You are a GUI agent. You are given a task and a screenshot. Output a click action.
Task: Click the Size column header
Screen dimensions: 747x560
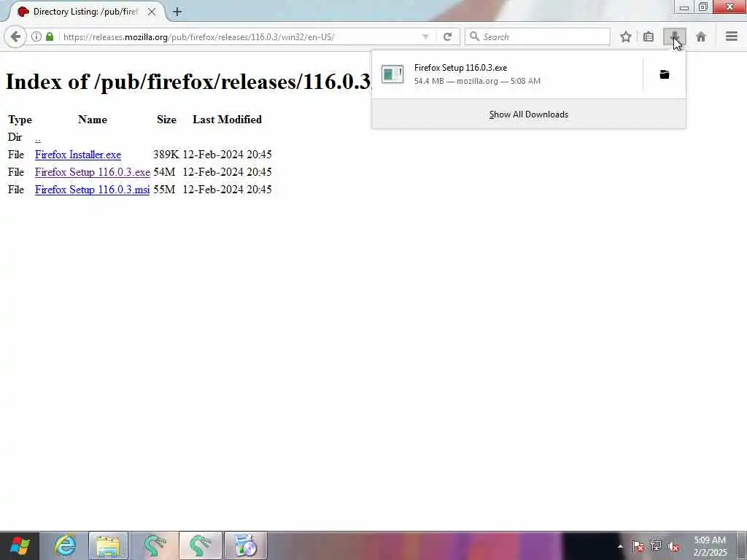166,120
